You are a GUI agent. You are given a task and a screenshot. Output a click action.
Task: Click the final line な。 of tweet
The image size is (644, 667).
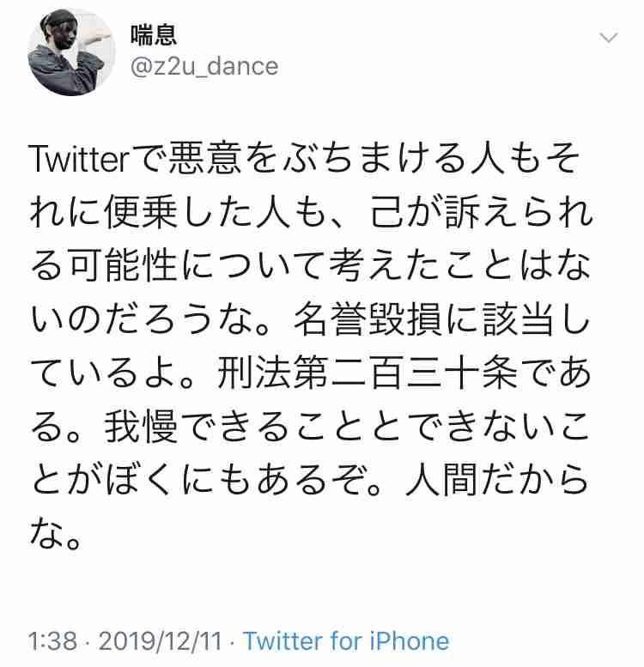click(x=55, y=534)
